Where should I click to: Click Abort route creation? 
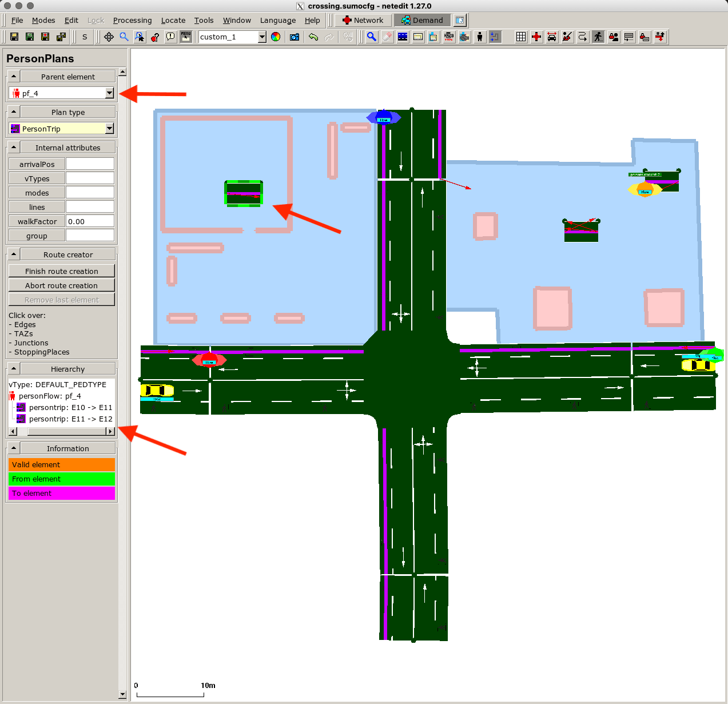point(62,285)
